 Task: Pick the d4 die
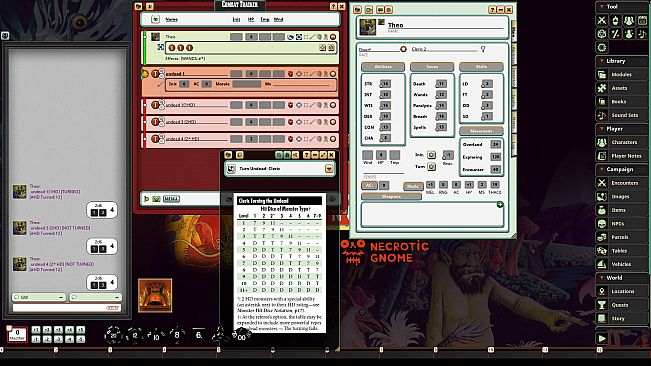coord(220,334)
